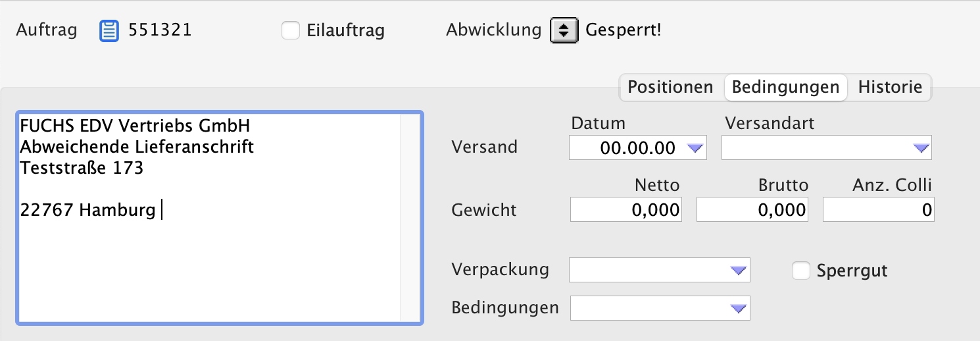Image resolution: width=980 pixels, height=341 pixels.
Task: Click the address box scrollbar
Action: pyautogui.click(x=410, y=217)
